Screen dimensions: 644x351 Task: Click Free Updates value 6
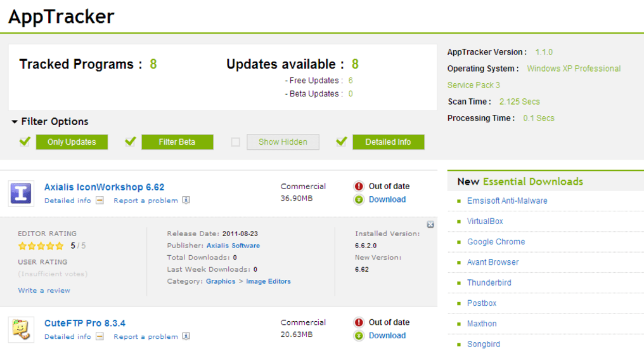coord(351,81)
